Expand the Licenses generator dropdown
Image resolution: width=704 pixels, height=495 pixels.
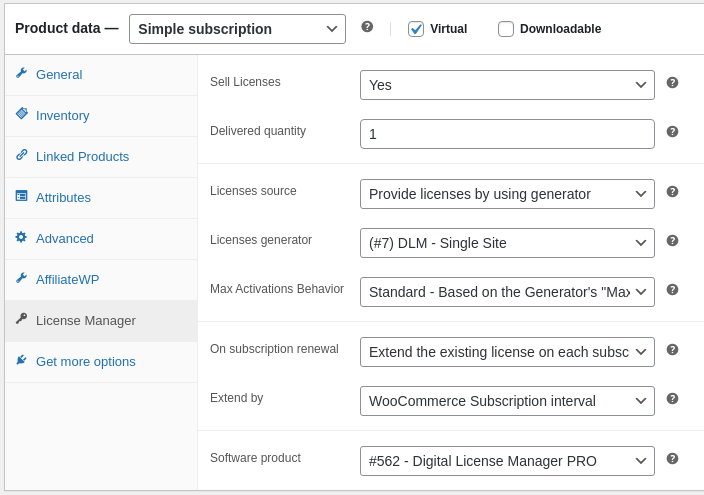coord(507,243)
